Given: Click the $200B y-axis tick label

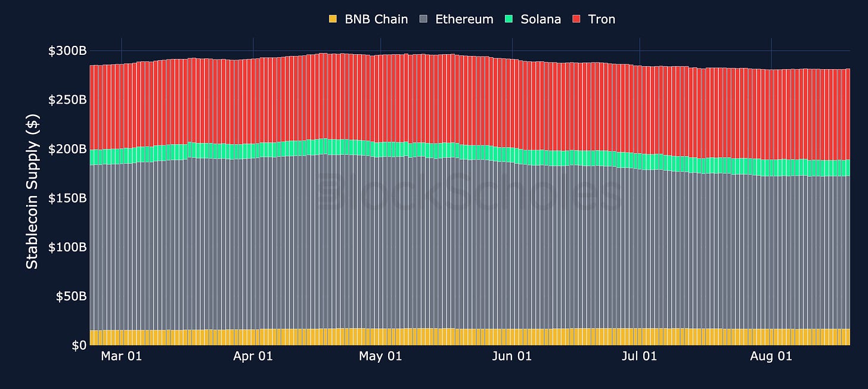Looking at the screenshot, I should tap(67, 148).
